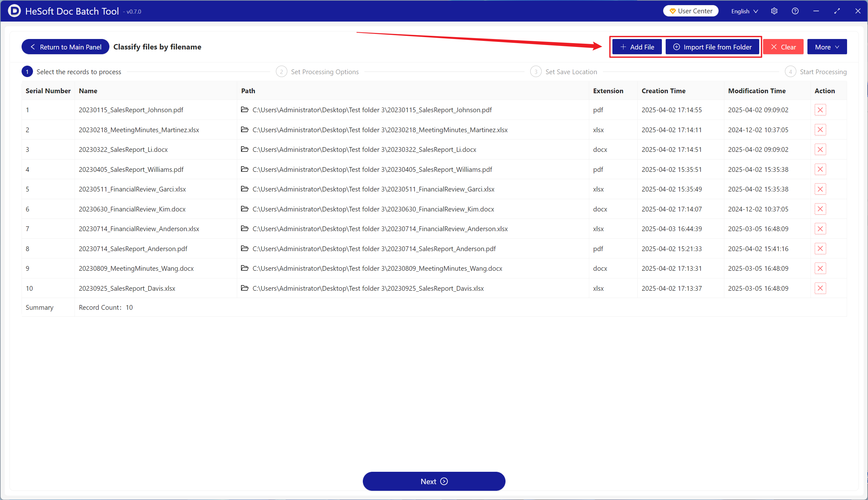Viewport: 868px width, 500px height.
Task: Remove 20230511_FinancialReview_Garci.xlsx from the list
Action: point(820,189)
